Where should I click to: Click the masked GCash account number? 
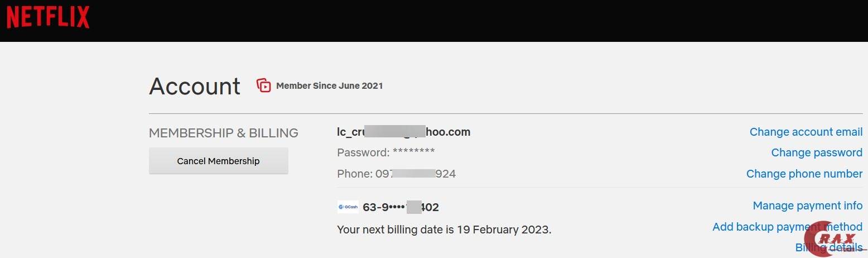click(x=401, y=207)
